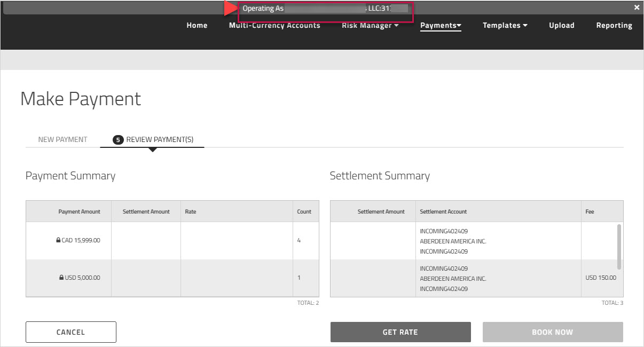Screen dimensions: 644x347
Task: Navigate to the Upload section
Action: (x=561, y=26)
